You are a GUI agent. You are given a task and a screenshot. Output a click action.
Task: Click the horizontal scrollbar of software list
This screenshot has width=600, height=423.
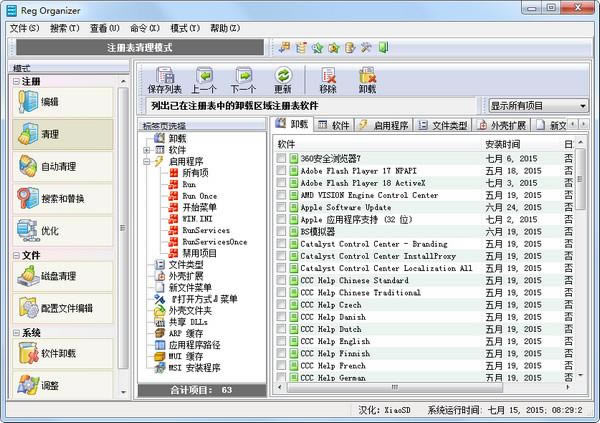[394, 387]
